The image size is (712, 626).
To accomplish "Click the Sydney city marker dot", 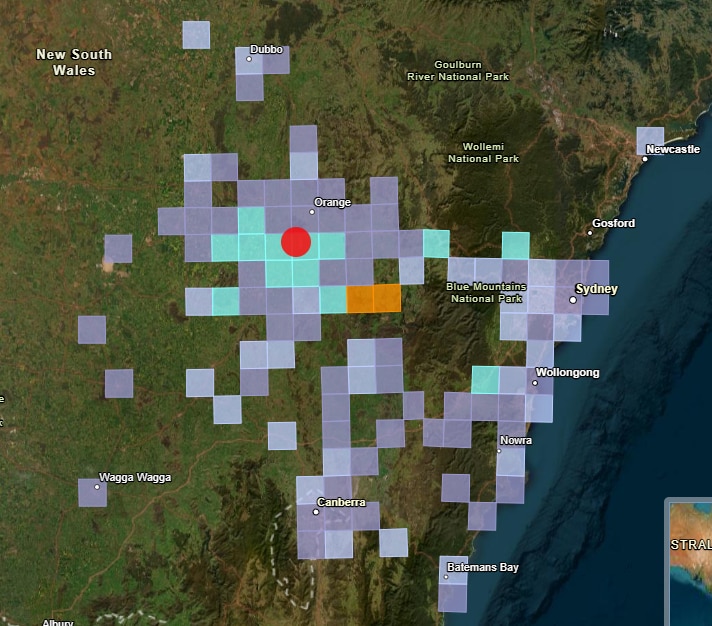I will tap(573, 300).
